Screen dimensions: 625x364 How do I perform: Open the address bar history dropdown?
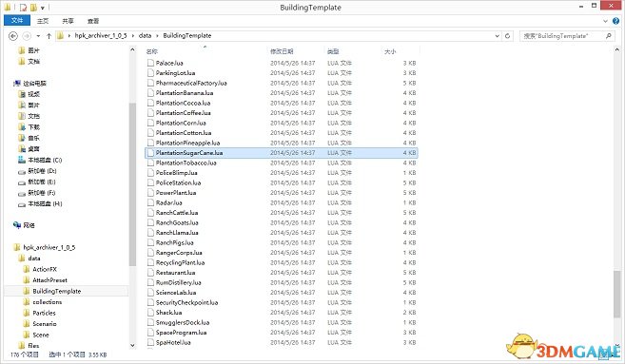pyautogui.click(x=497, y=36)
